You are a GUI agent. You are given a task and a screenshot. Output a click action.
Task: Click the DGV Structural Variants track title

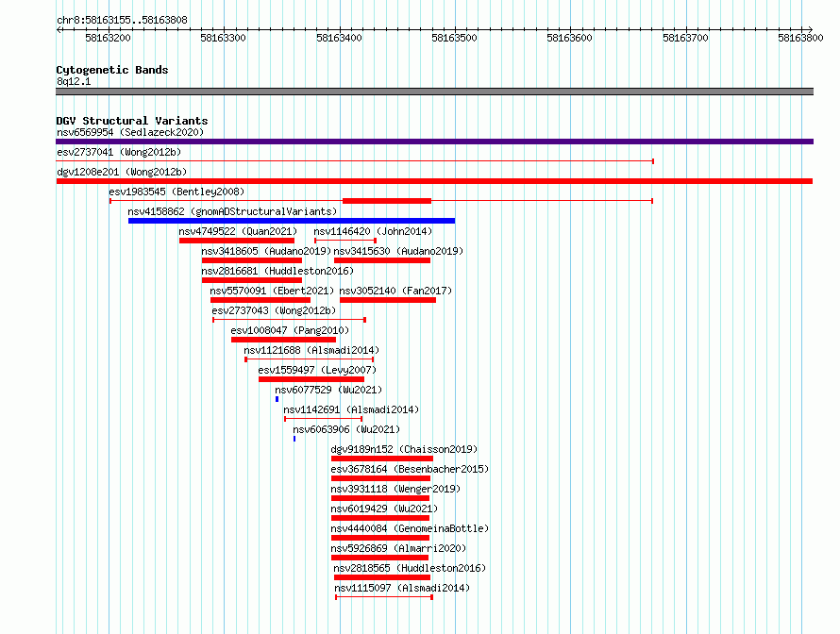[x=132, y=121]
